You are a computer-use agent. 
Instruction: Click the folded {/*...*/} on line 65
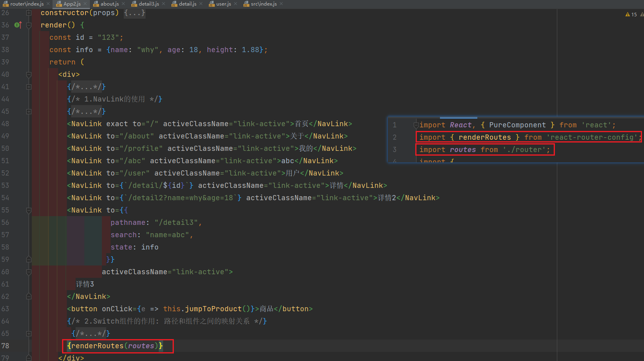[91, 334]
